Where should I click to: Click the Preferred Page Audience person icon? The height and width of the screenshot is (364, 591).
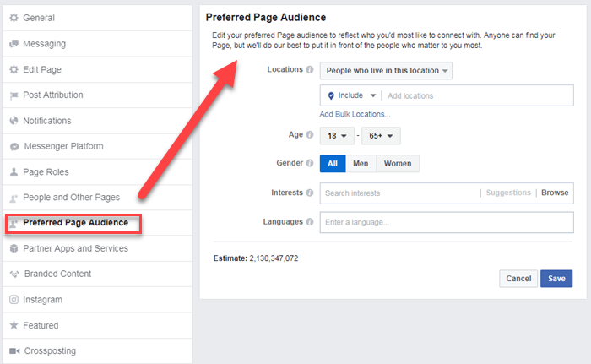click(14, 223)
